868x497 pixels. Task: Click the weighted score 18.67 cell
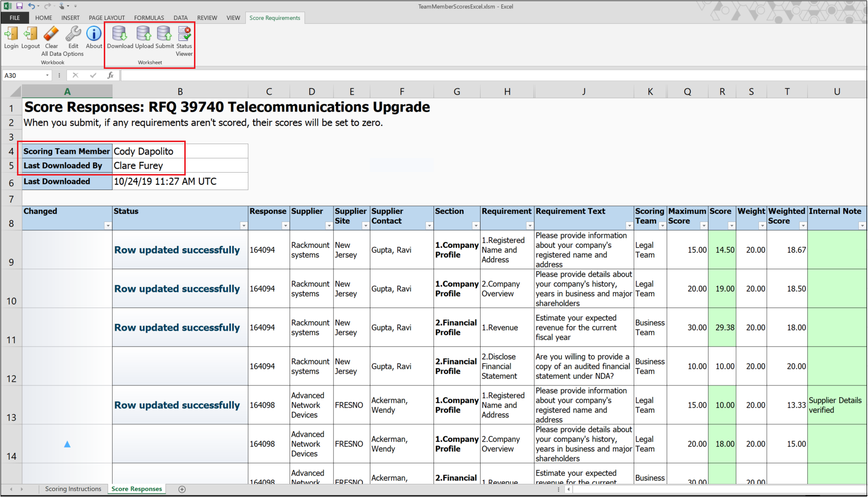[787, 250]
